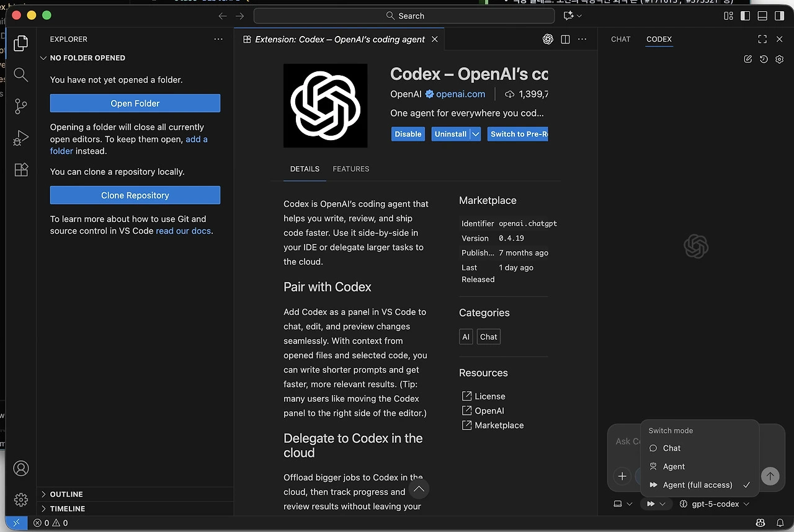Viewport: 794px width, 532px height.
Task: Click the AI category tag
Action: [x=466, y=337]
